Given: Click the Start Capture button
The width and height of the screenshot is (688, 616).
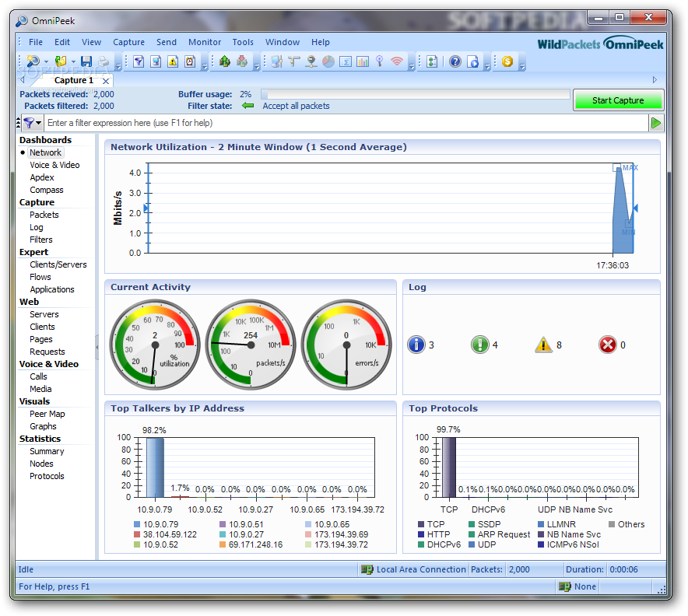Looking at the screenshot, I should tap(618, 100).
